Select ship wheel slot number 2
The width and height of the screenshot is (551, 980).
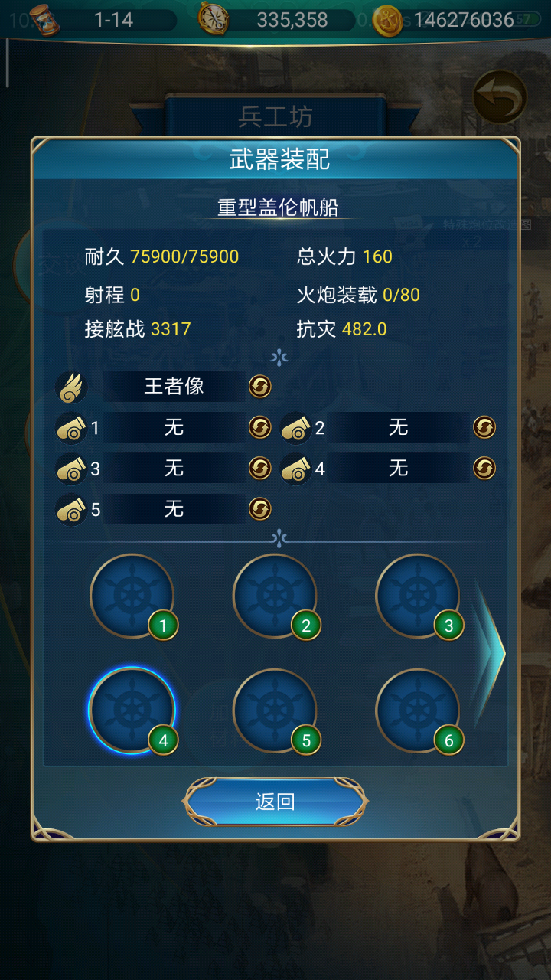coord(275,596)
